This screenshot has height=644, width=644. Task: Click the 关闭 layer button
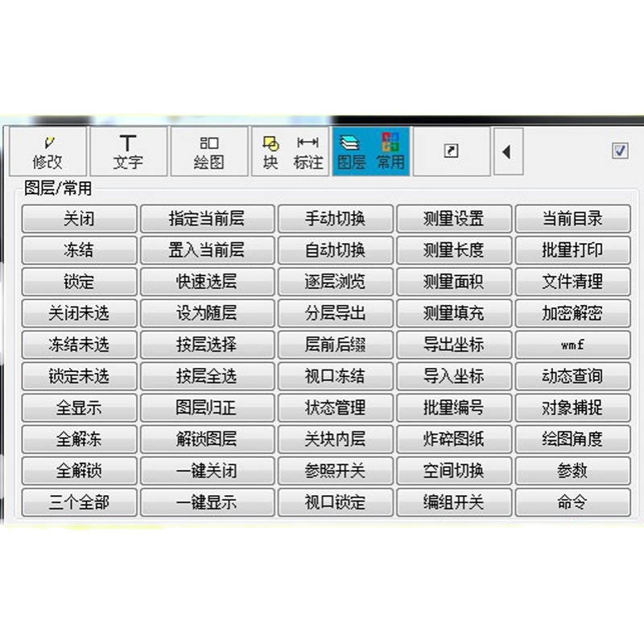coord(79,219)
